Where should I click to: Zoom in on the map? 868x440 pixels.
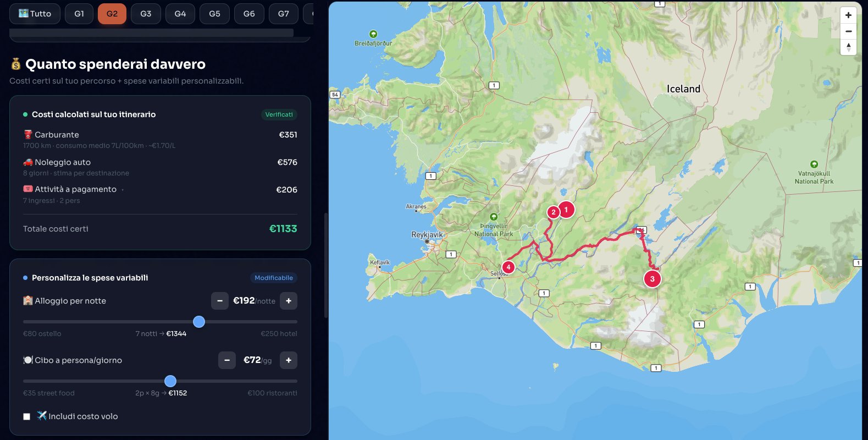pyautogui.click(x=848, y=15)
